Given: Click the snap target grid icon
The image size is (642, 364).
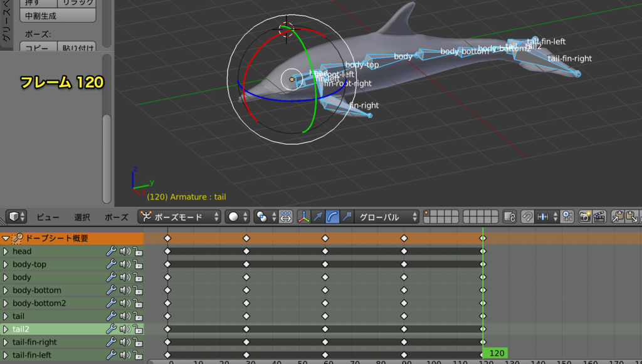Looking at the screenshot, I should 567,217.
